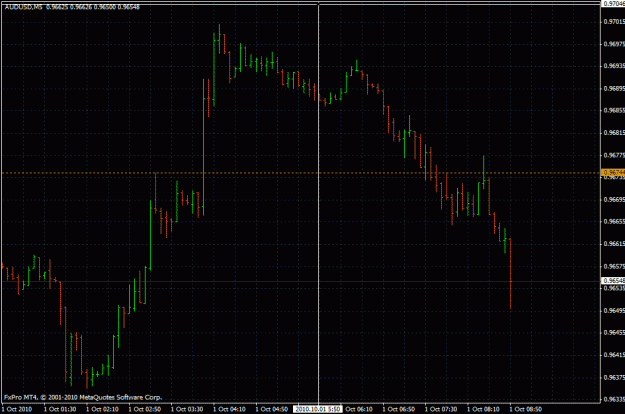Click the '1 Oct 02:50' time label

(x=145, y=409)
